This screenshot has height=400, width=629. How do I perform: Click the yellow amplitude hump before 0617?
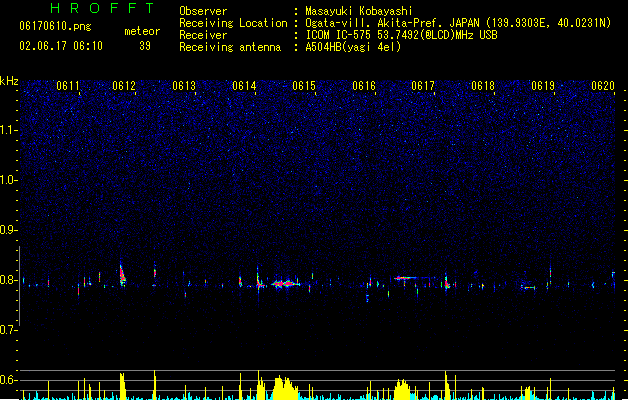(402, 389)
